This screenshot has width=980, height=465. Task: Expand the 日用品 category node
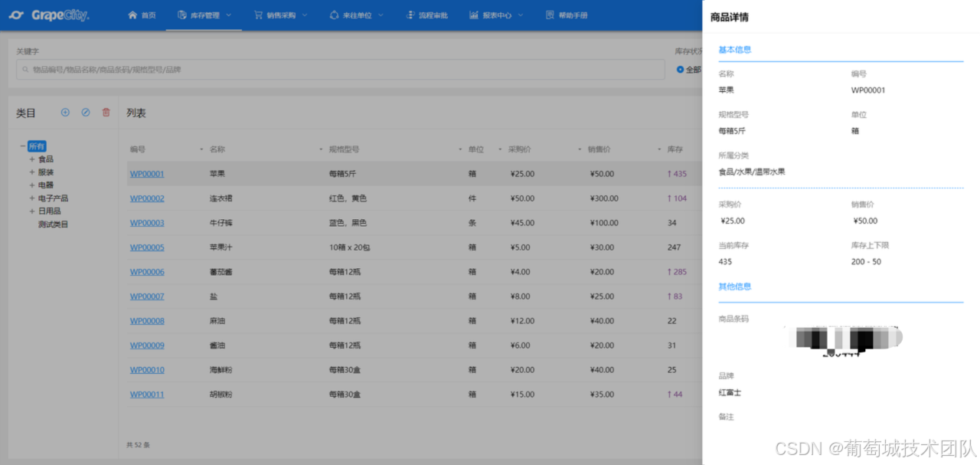pyautogui.click(x=32, y=211)
